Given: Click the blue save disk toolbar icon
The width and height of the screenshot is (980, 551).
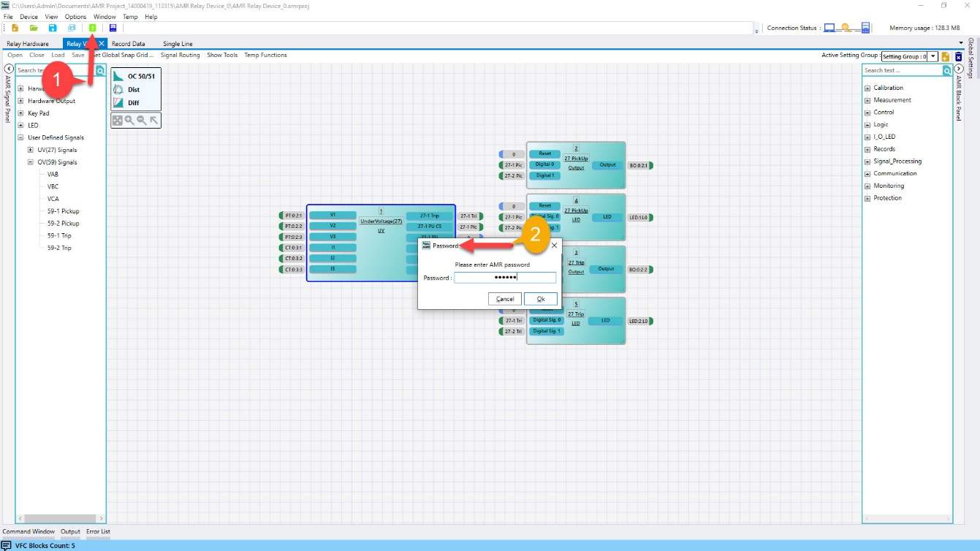Looking at the screenshot, I should tap(53, 28).
